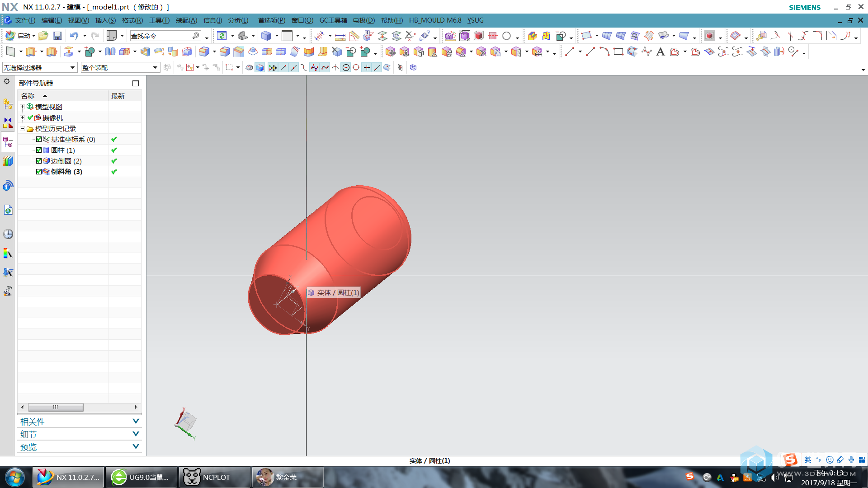Open a file with the folder icon

[43, 36]
